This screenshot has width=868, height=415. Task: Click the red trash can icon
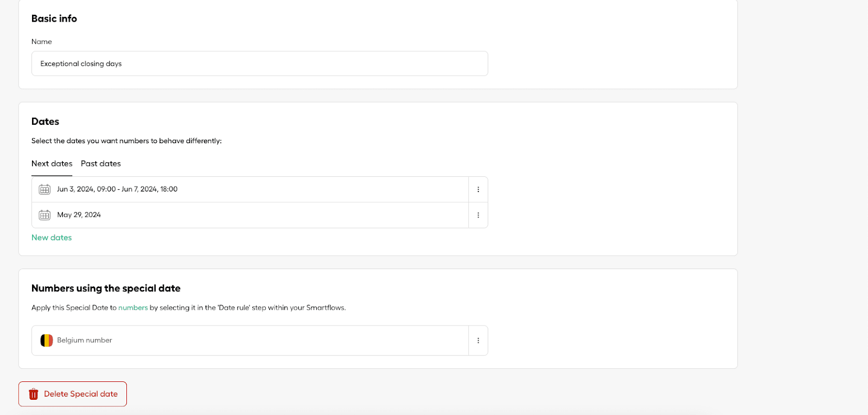point(34,394)
